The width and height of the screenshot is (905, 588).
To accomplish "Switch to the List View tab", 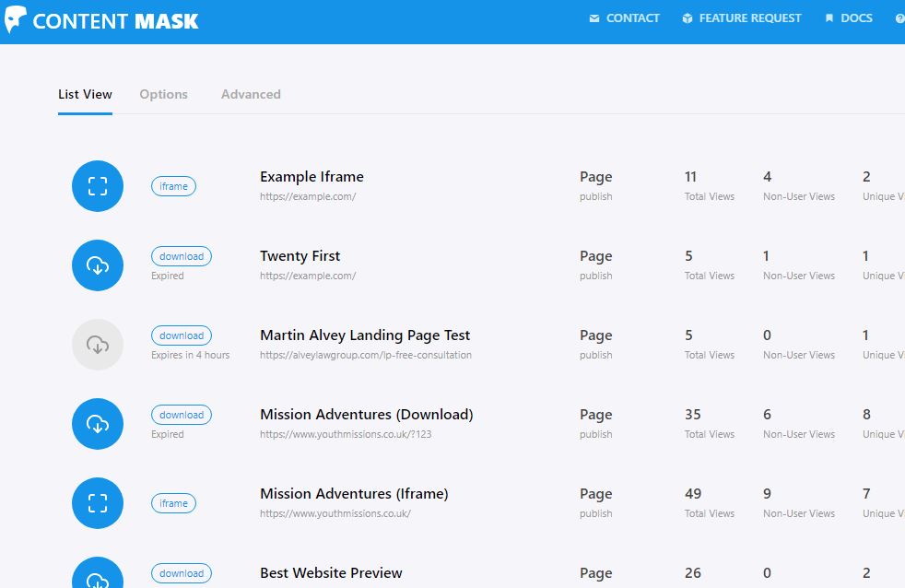I will (x=85, y=94).
